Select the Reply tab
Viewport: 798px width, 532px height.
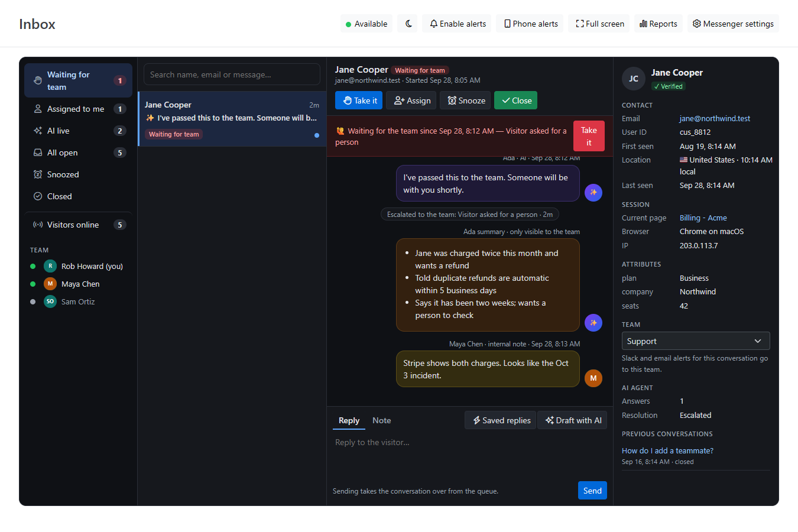[349, 420]
